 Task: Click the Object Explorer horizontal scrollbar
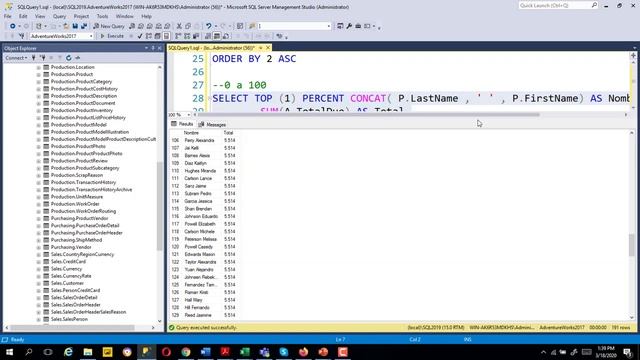[72, 328]
